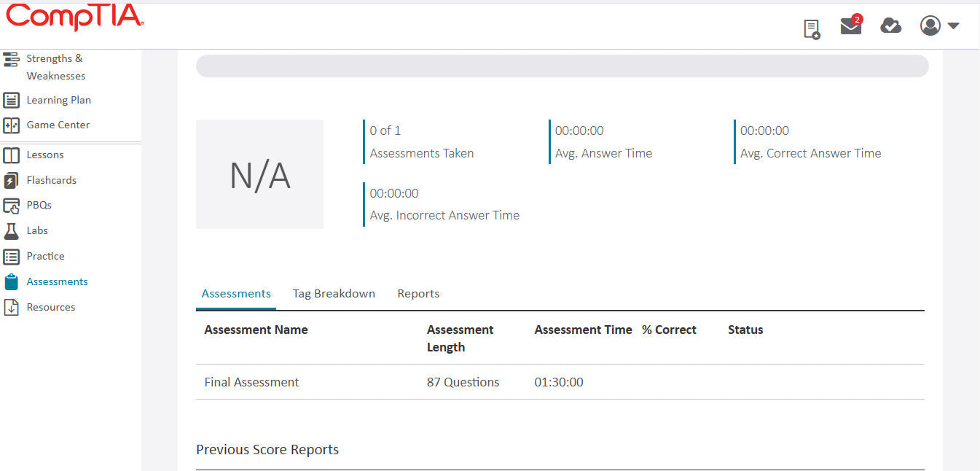Open the Practice list icon
The width and height of the screenshot is (980, 471).
tap(11, 256)
